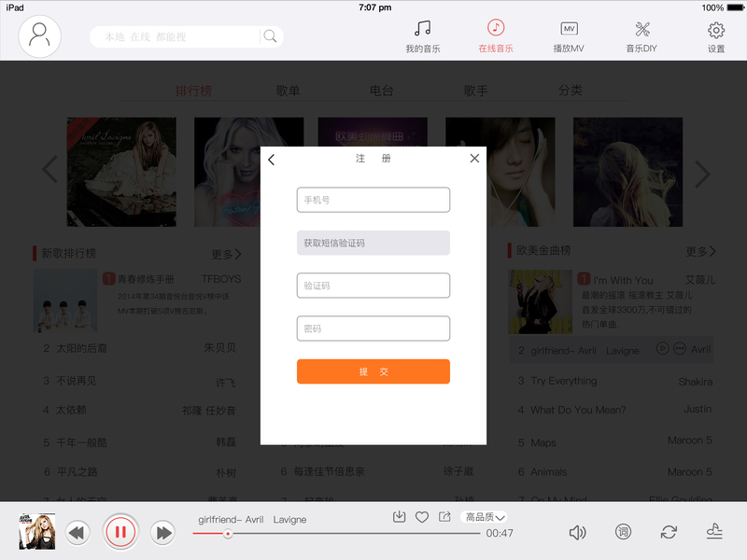Select song 太依赖
The height and width of the screenshot is (560, 747).
(71, 410)
